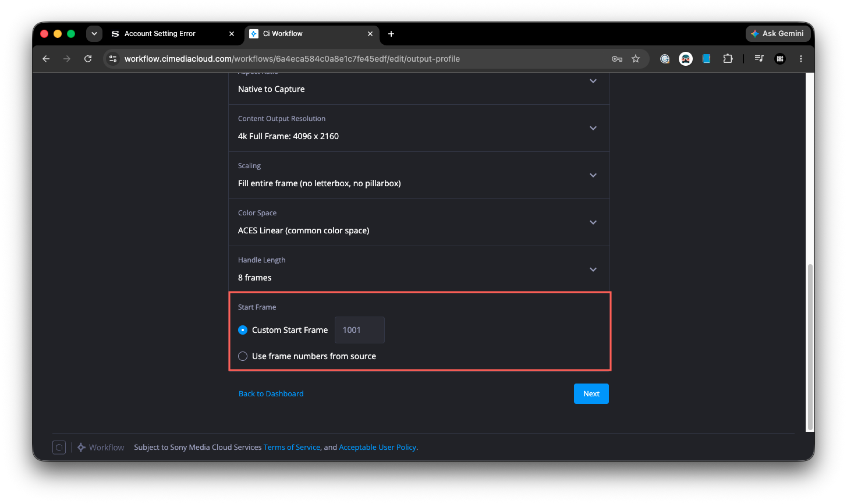Click the Ci logo icon in footer
Image resolution: width=847 pixels, height=504 pixels.
tap(59, 448)
